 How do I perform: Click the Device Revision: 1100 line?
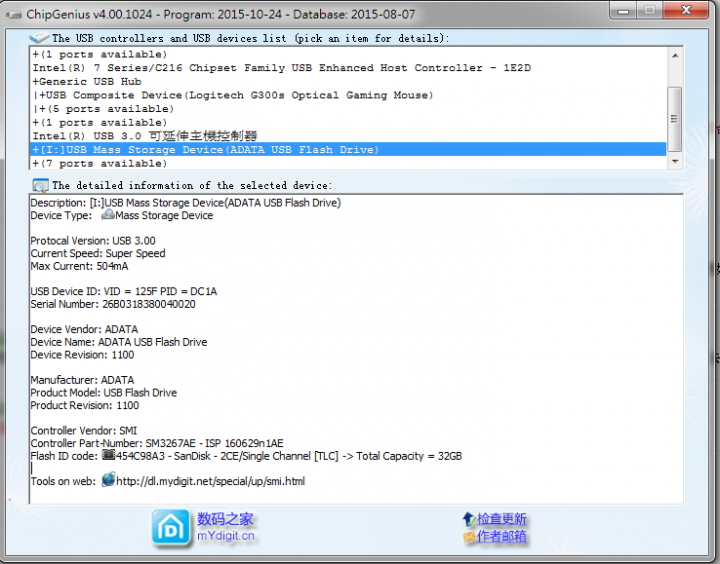82,355
